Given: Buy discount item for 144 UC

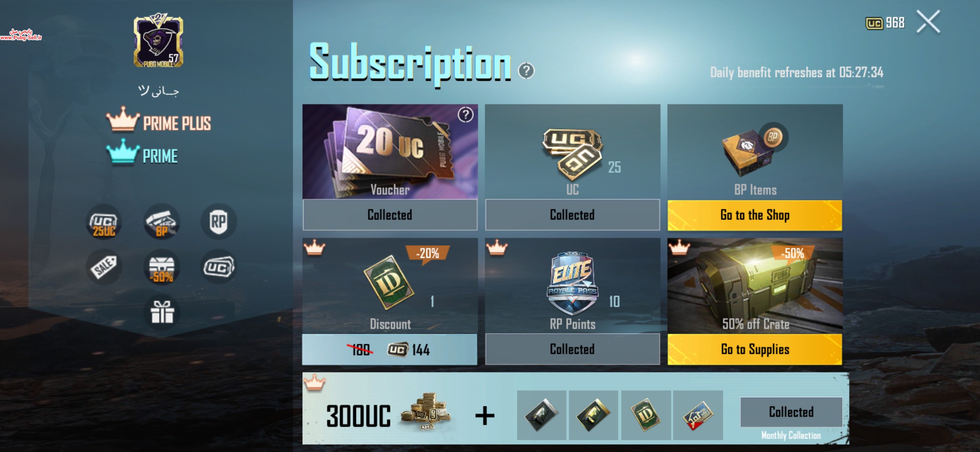Looking at the screenshot, I should click(x=389, y=349).
